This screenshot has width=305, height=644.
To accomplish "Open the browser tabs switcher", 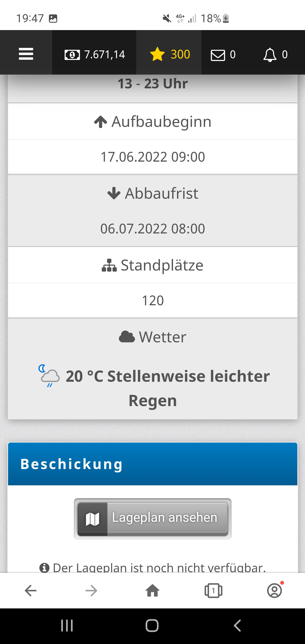I will 213,590.
